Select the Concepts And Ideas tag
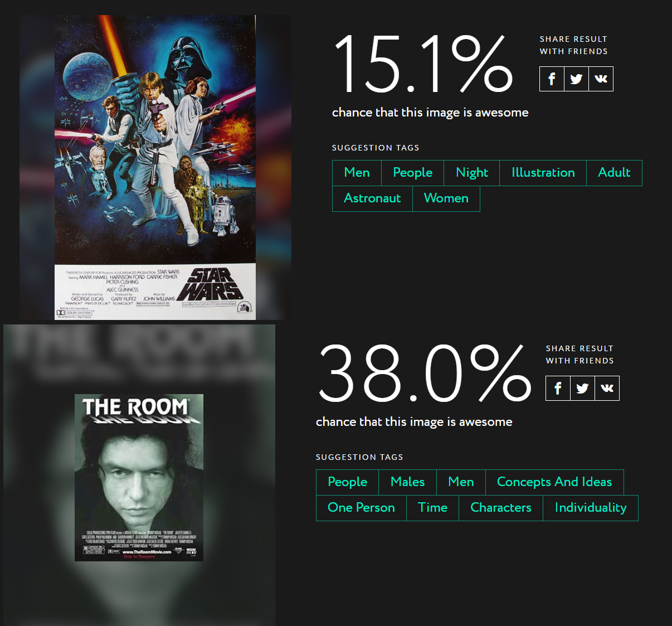672x626 pixels. 554,482
